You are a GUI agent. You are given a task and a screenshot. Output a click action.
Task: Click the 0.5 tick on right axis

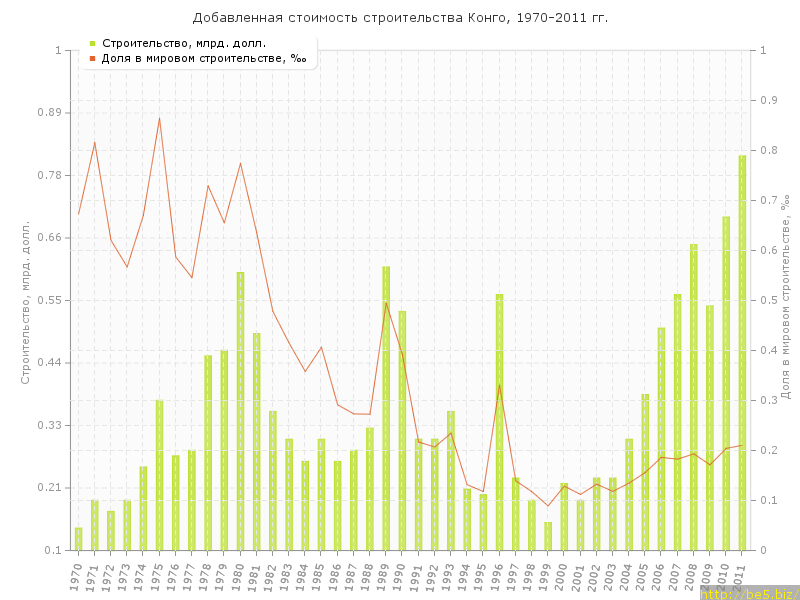tap(768, 300)
